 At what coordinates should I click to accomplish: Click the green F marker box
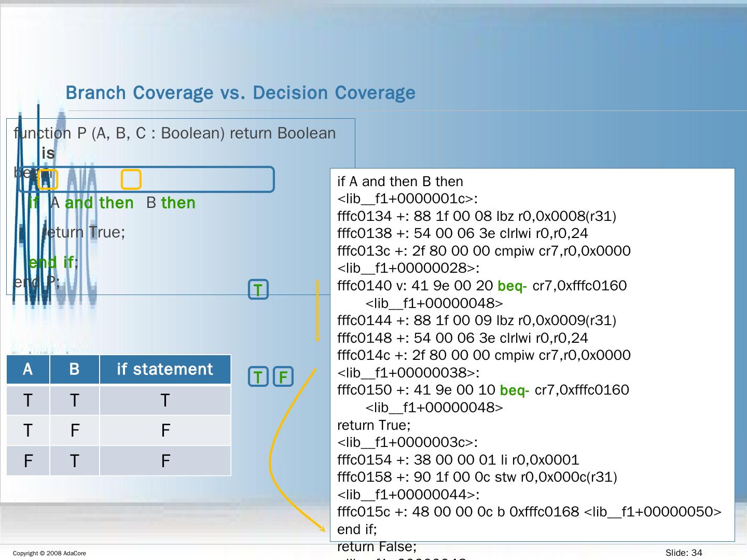[x=283, y=377]
